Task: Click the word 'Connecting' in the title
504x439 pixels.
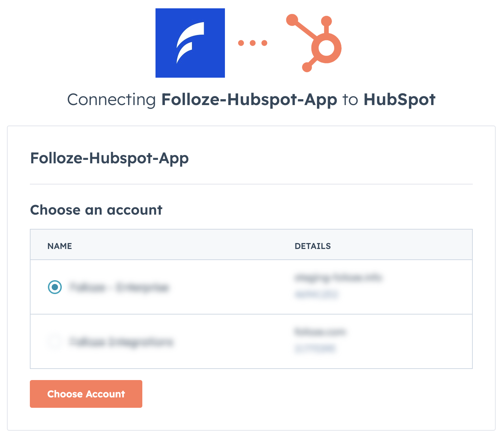Action: [x=111, y=100]
